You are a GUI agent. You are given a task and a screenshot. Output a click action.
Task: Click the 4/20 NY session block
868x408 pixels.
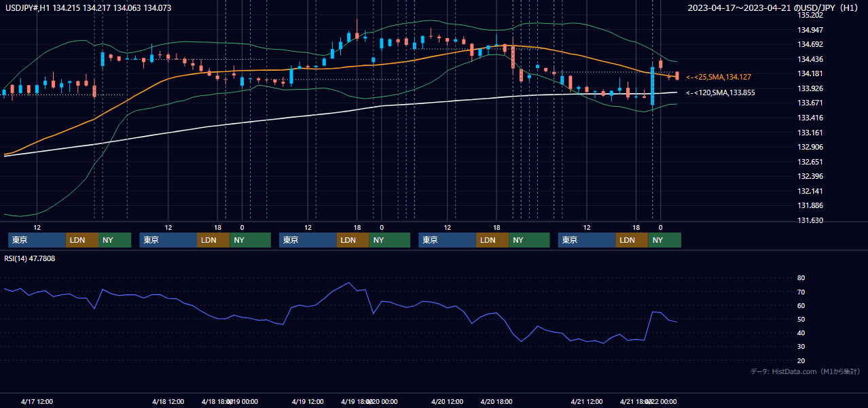tap(529, 240)
